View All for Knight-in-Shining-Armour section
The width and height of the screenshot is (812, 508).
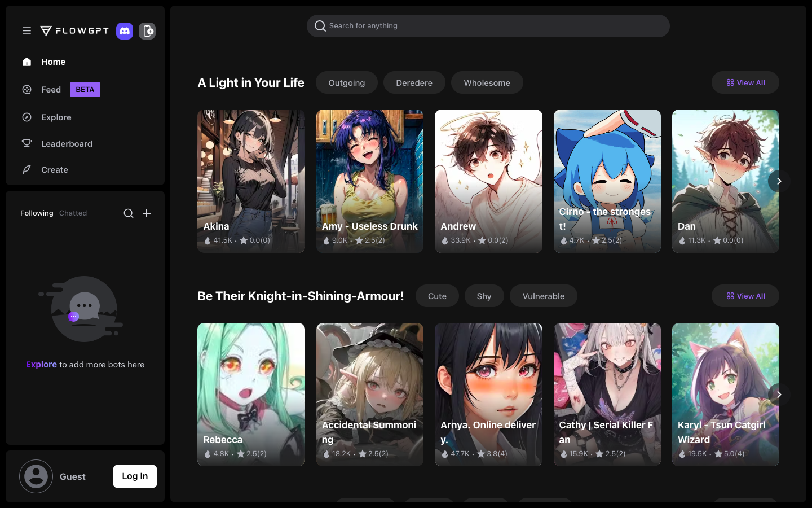pos(745,296)
